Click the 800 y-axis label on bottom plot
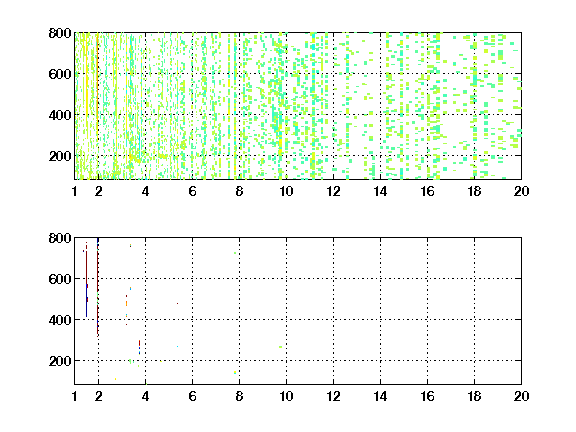The image size is (576, 432). coord(60,238)
